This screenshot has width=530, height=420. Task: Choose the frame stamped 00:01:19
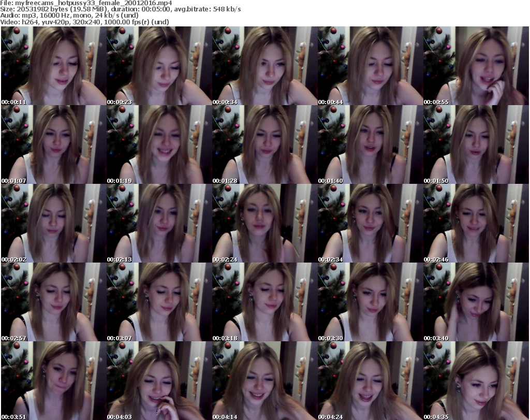[159, 144]
